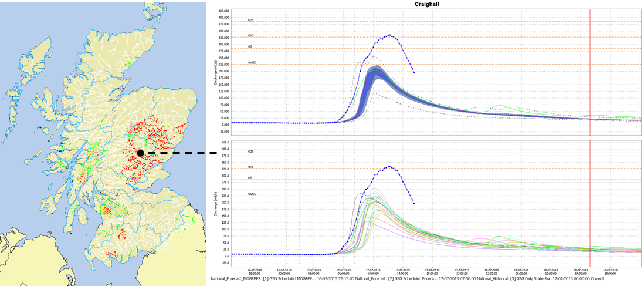Click the blue observed peak in bottom chart

(x=389, y=166)
